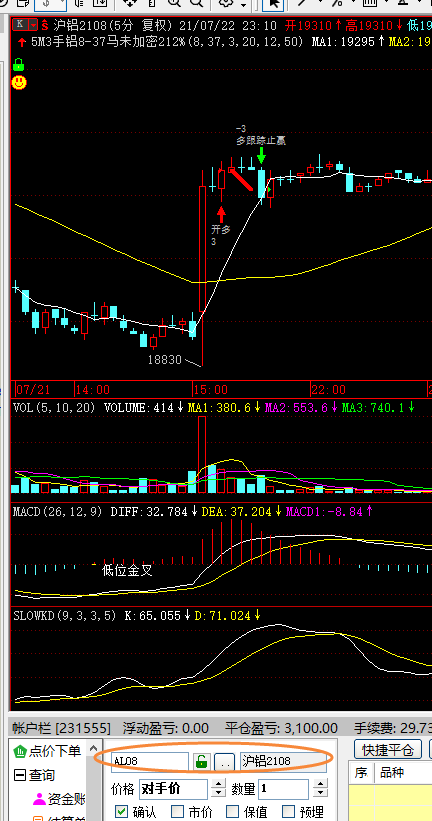Viewport: 432px width, 821px height.
Task: Click the green padlock on the chart
Action: coord(19,65)
